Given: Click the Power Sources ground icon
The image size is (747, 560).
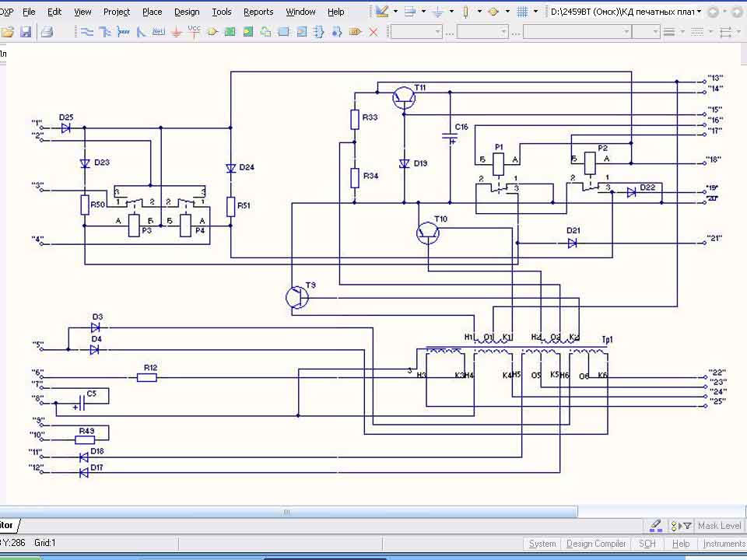Looking at the screenshot, I should point(437,12).
